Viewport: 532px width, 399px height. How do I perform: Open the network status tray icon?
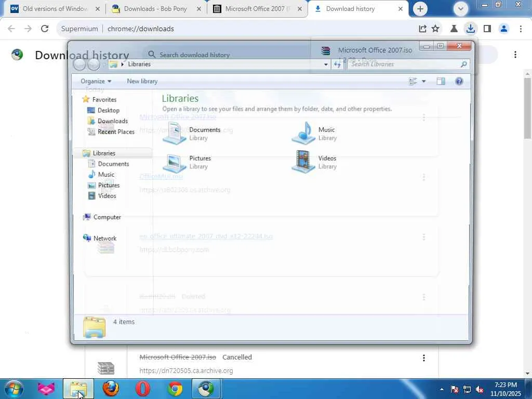tap(467, 389)
